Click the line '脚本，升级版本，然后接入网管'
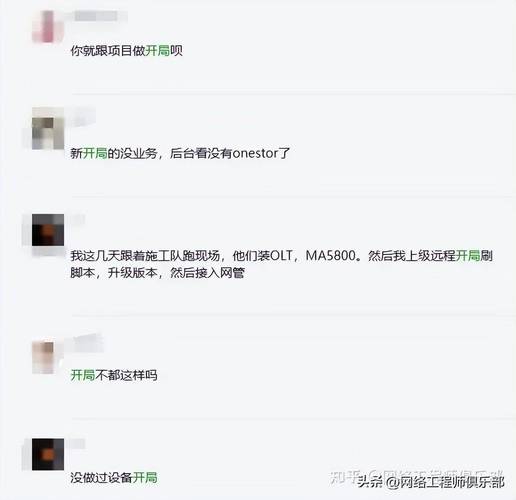The height and width of the screenshot is (500, 516). 157,273
